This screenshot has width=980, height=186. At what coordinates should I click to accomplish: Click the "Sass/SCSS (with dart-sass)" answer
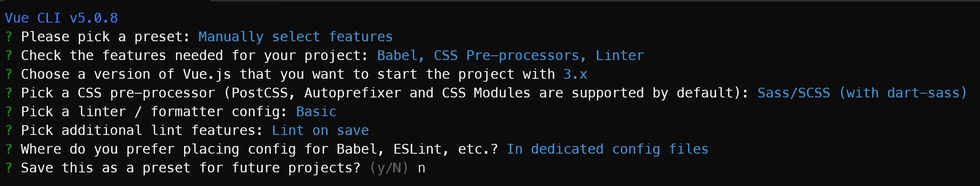862,93
